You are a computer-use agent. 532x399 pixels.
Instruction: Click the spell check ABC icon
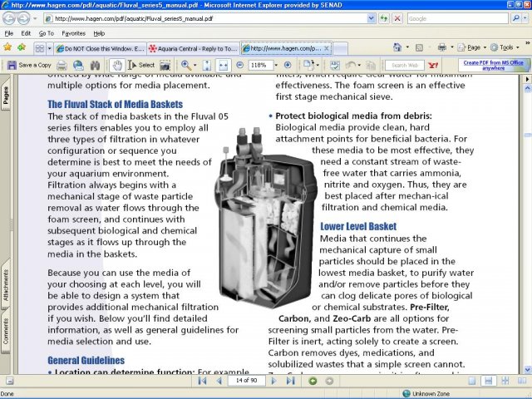[334, 65]
